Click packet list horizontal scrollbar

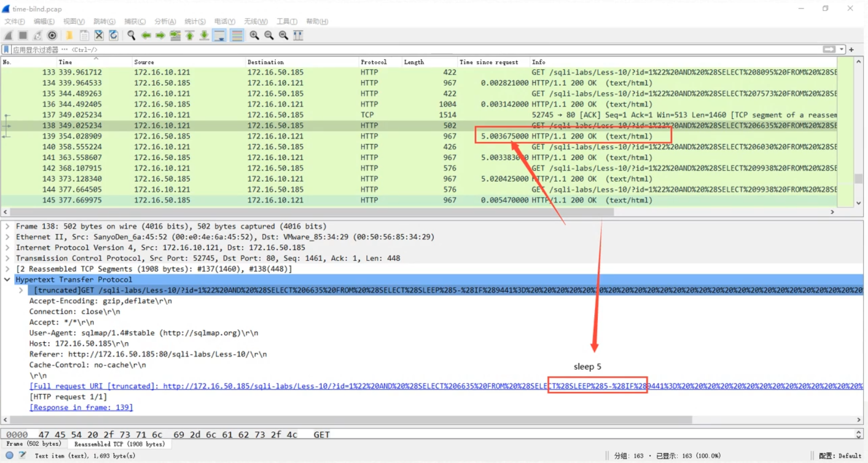pyautogui.click(x=312, y=212)
